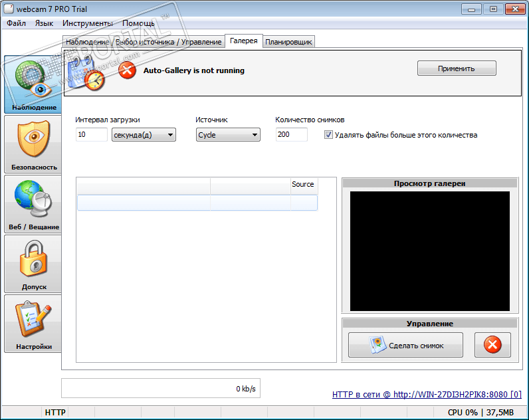Open the HTTP в сети link
Screen dimensions: 529x420
tap(427, 394)
